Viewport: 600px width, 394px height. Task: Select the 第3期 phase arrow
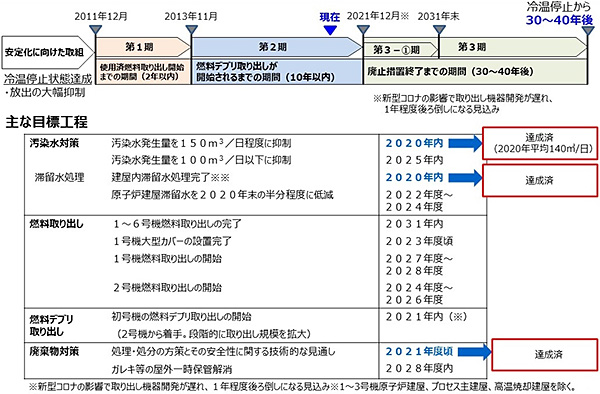[x=513, y=47]
